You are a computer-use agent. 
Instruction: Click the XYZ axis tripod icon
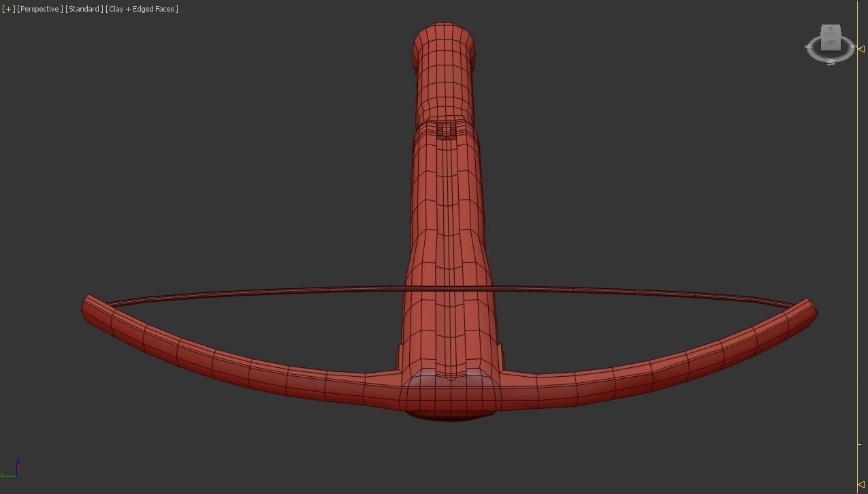point(10,469)
